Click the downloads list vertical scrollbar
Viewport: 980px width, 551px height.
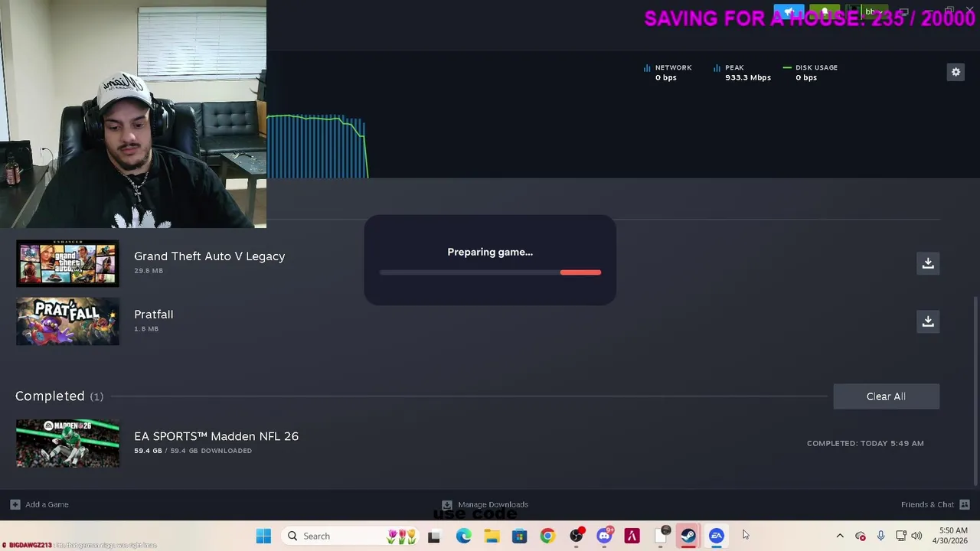(x=975, y=390)
